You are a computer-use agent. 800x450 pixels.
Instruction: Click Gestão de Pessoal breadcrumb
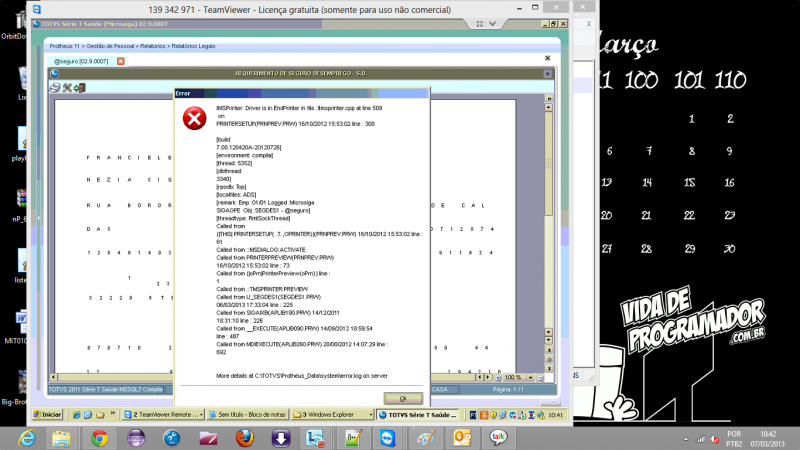(110, 46)
